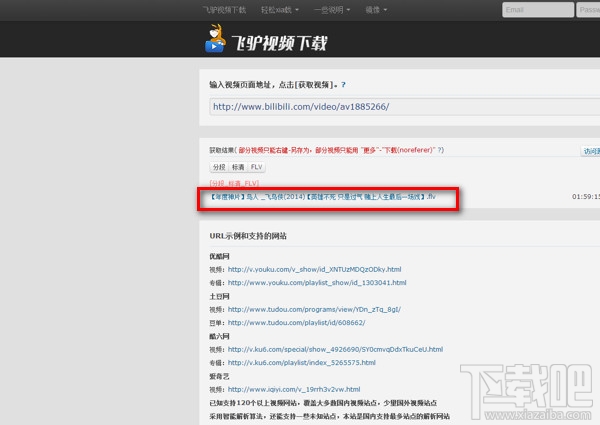
Task: Select the 标清 quality button
Action: pos(238,167)
